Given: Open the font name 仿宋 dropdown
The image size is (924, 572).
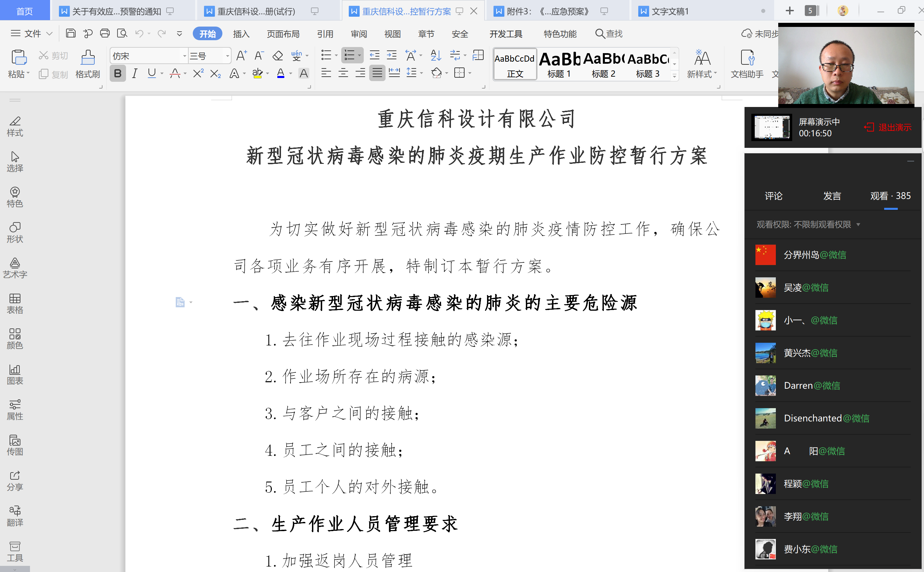Looking at the screenshot, I should pos(185,56).
